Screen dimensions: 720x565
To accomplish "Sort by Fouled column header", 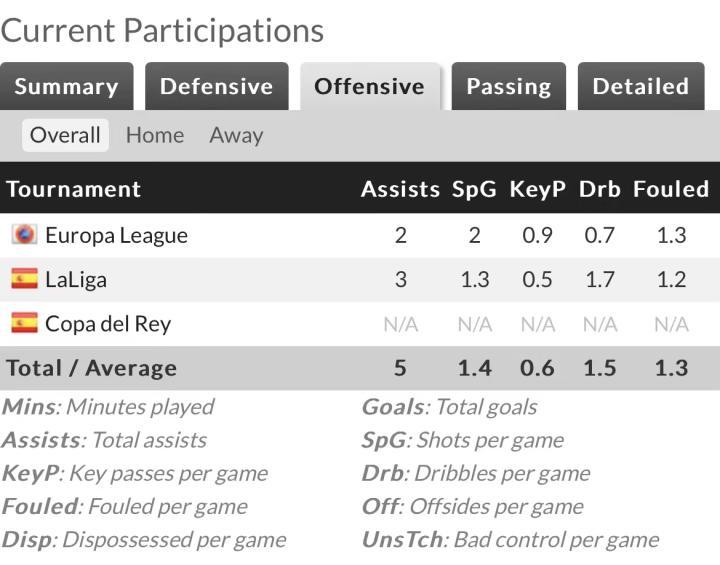I will pyautogui.click(x=670, y=189).
